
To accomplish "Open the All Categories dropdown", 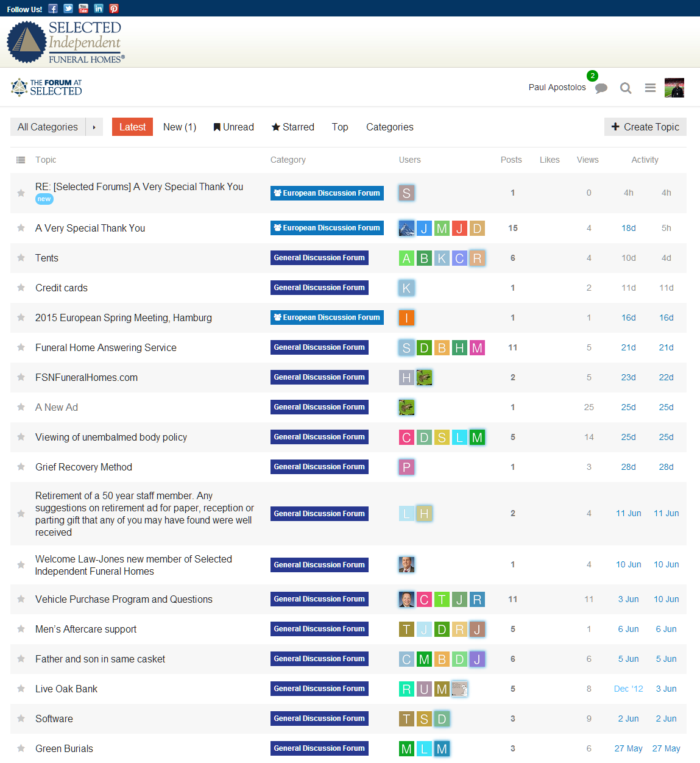I will (48, 127).
